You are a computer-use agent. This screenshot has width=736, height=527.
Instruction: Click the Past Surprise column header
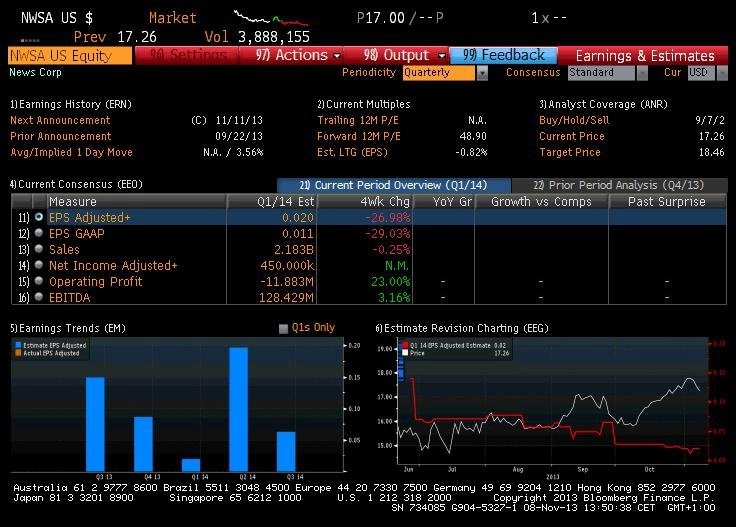click(x=667, y=201)
